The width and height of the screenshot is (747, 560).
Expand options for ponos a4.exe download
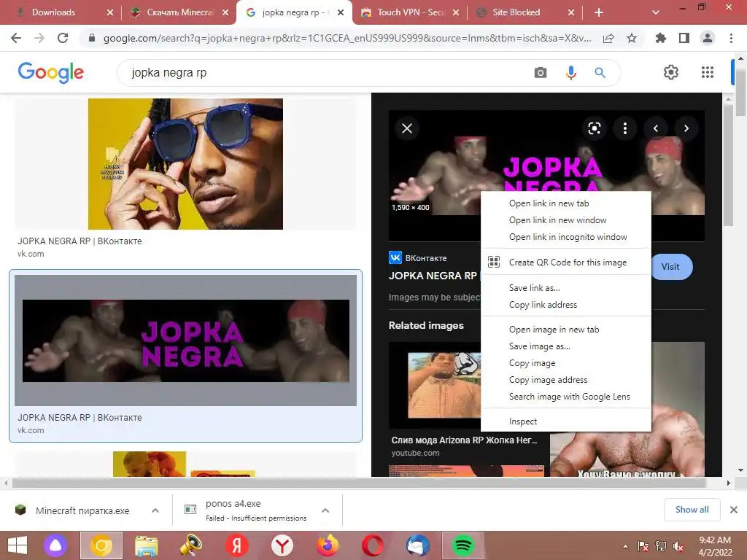click(325, 510)
